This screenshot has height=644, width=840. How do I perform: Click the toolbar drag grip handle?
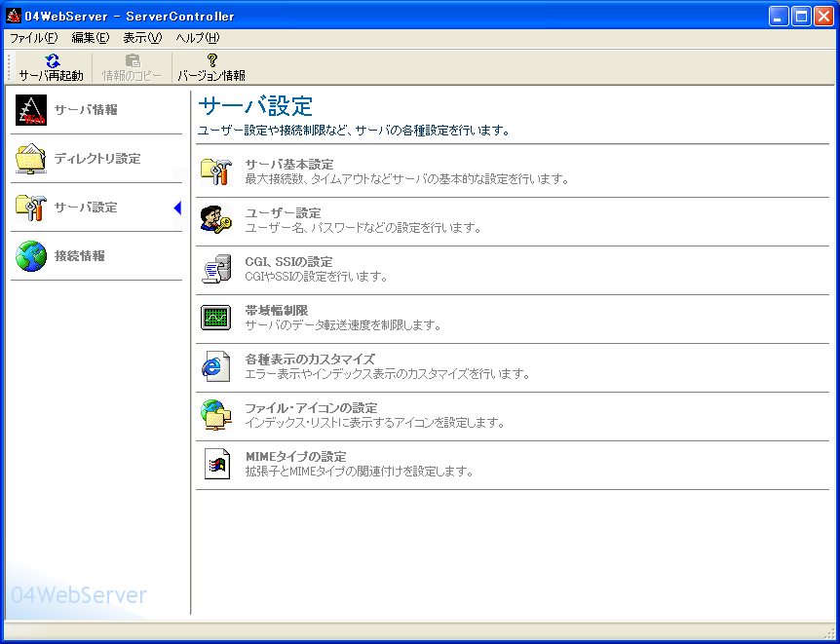pos(9,67)
